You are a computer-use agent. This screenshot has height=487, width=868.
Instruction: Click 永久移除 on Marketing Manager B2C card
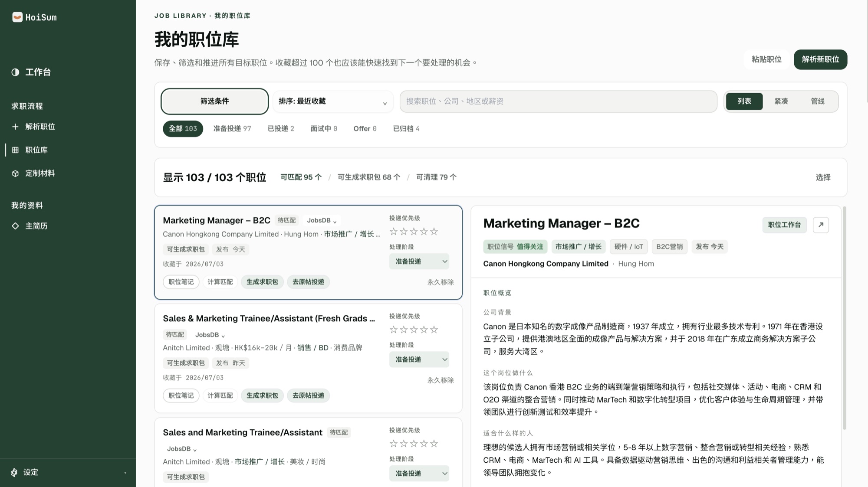click(440, 282)
